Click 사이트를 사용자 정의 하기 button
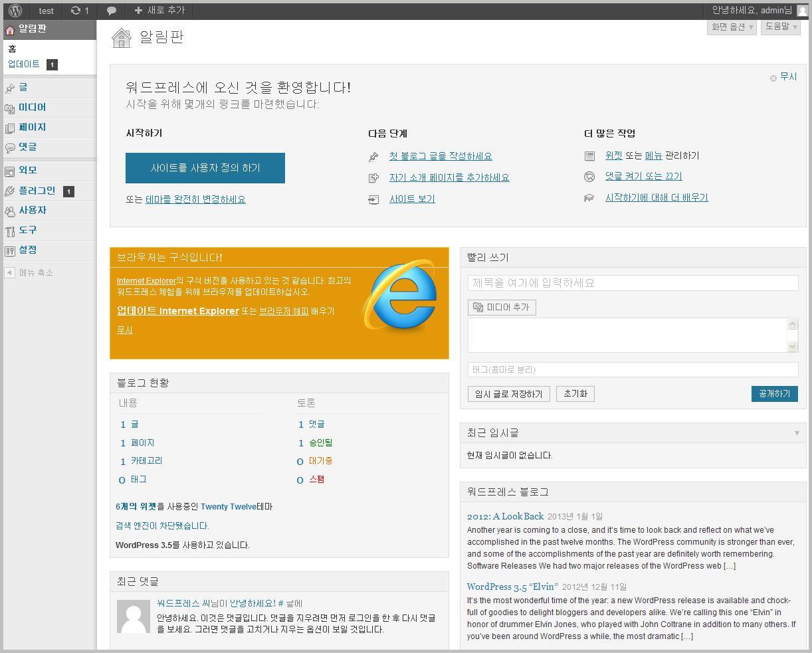This screenshot has height=653, width=812. point(205,168)
